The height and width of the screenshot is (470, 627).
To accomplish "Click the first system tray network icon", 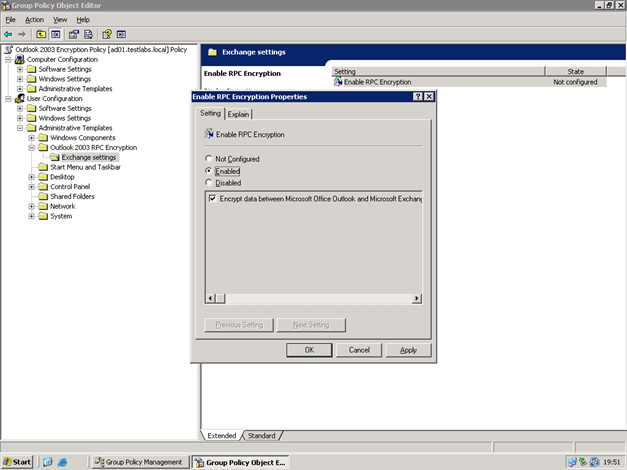I will pyautogui.click(x=572, y=462).
